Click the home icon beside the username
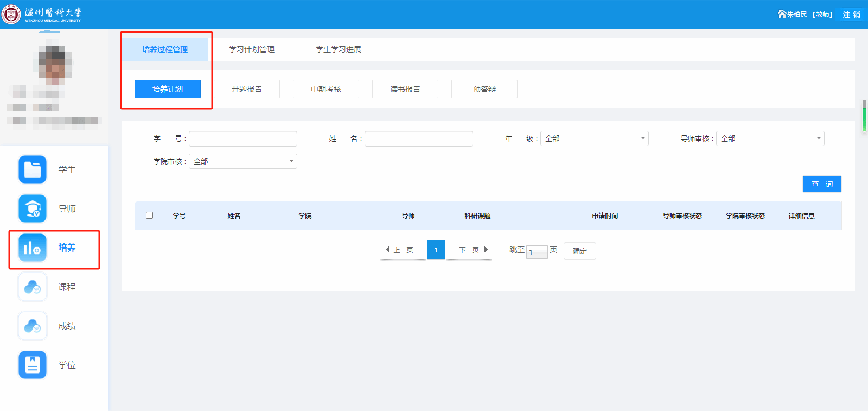 [x=782, y=14]
